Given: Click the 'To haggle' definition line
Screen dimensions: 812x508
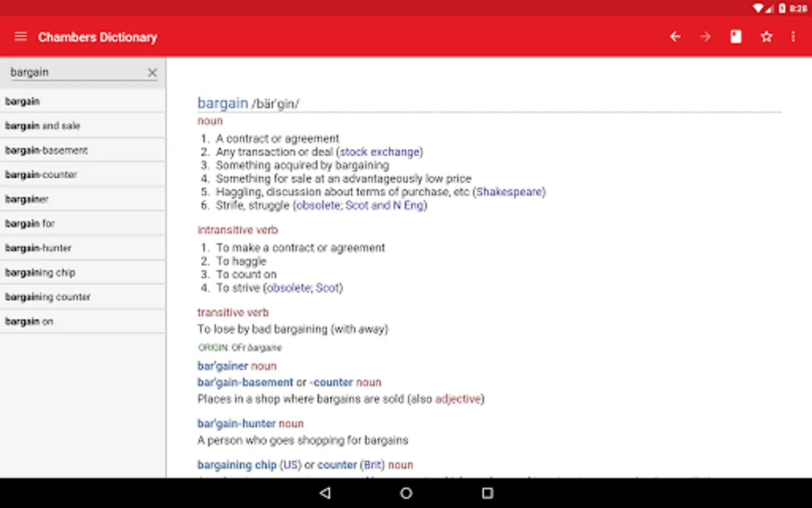Looking at the screenshot, I should 241,261.
